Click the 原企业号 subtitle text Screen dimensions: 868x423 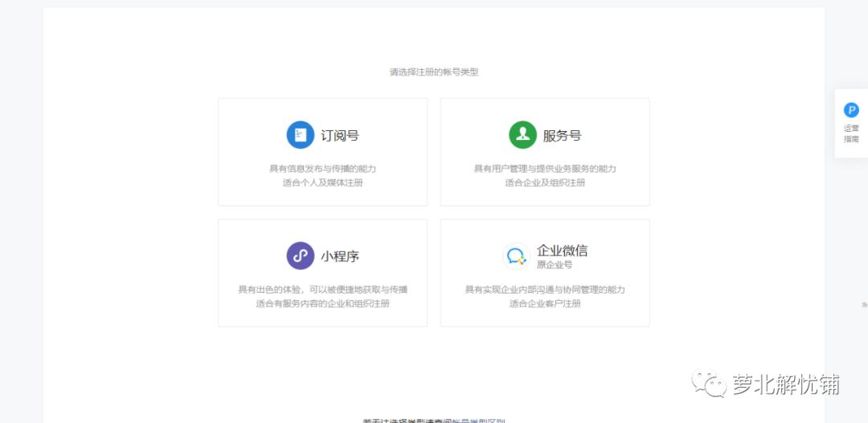point(555,265)
